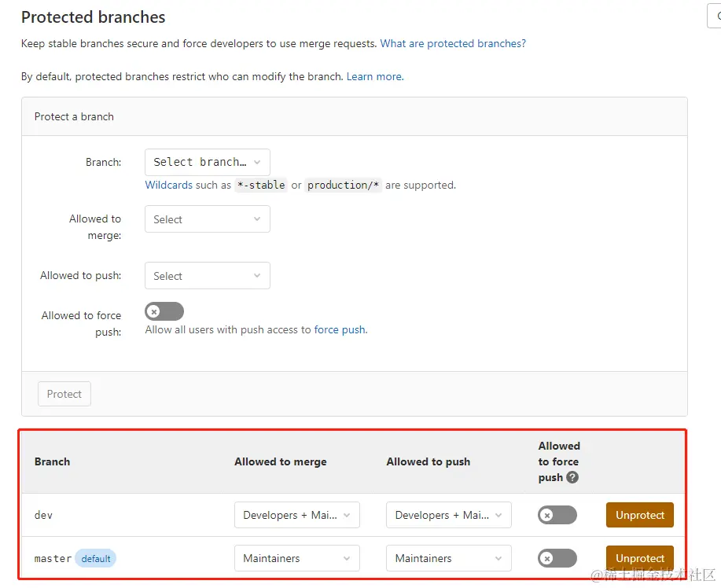Change dev branch Allowed to merge dropdown
721x588 pixels.
point(297,515)
